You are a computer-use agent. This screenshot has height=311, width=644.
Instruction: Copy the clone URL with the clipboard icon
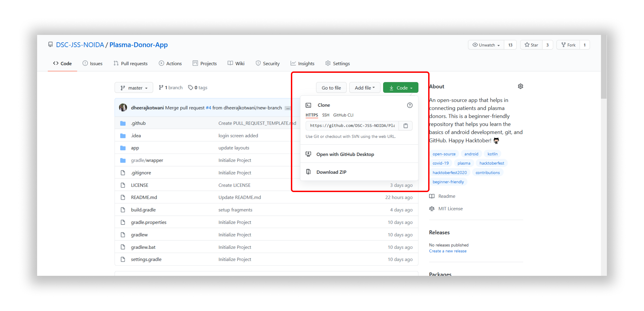pyautogui.click(x=406, y=125)
